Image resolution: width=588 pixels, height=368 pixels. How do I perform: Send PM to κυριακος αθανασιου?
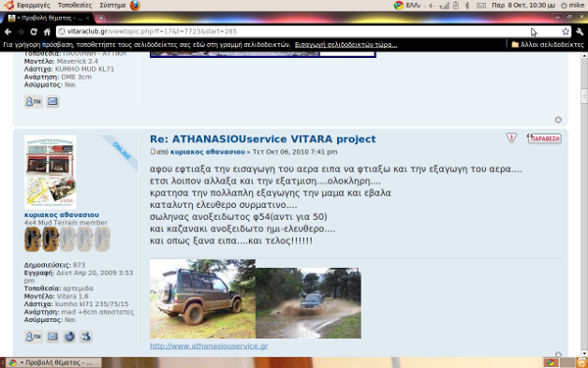pyautogui.click(x=33, y=337)
